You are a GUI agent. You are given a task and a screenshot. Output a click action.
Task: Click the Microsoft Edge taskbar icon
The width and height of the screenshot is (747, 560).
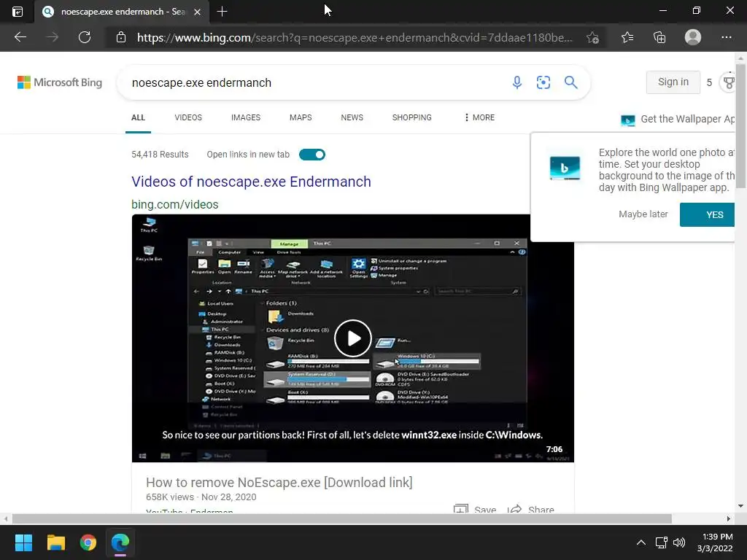point(120,542)
